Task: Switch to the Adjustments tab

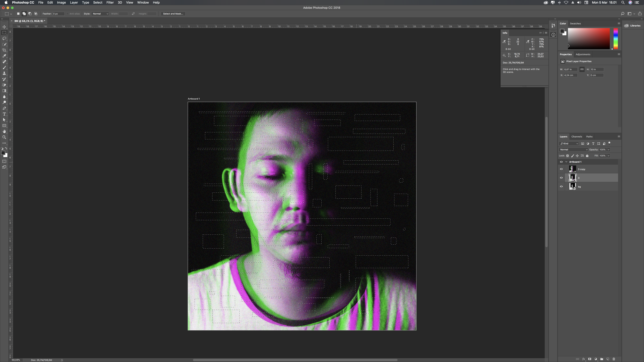Action: pyautogui.click(x=583, y=54)
